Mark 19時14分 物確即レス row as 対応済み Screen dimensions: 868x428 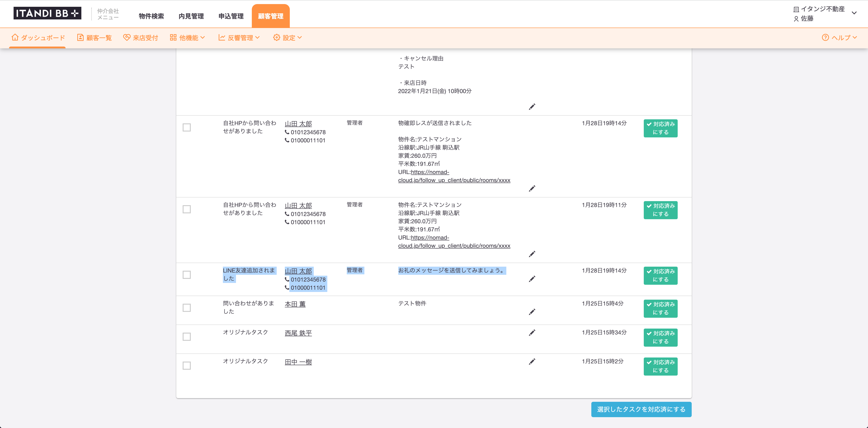click(660, 128)
